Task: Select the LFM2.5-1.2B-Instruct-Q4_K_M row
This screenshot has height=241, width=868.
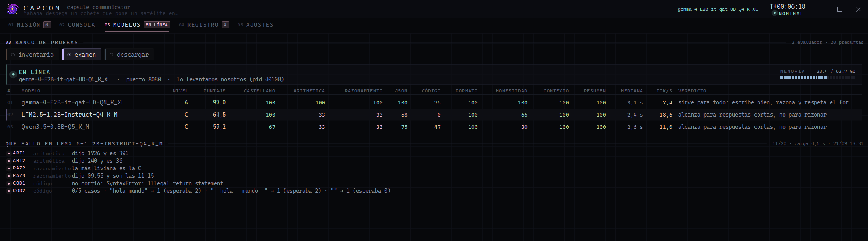Action: pyautogui.click(x=434, y=115)
